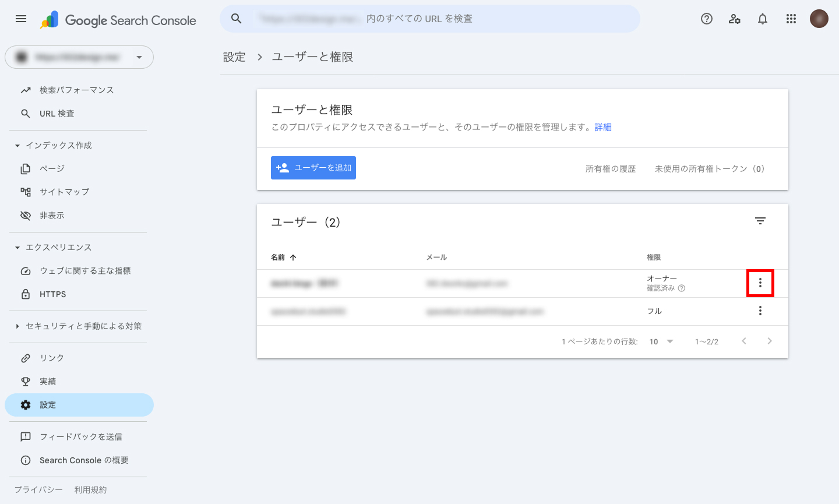Open サイトマップ in sidebar
839x504 pixels.
(64, 192)
